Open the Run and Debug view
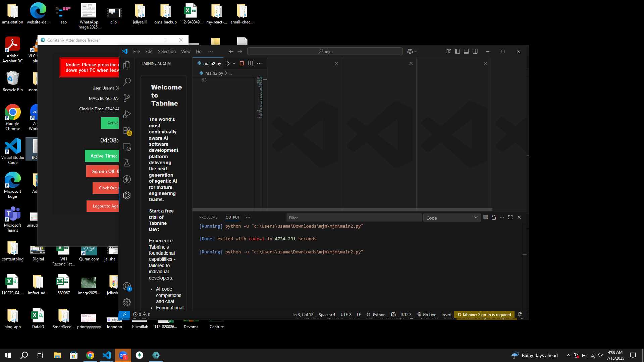Screen dimensions: 644x362 click(127, 114)
